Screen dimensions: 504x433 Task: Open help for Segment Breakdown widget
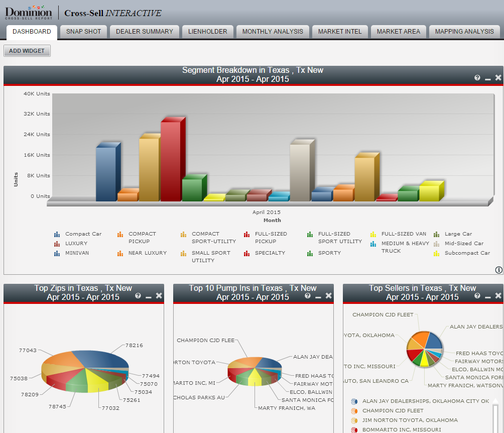pyautogui.click(x=477, y=77)
